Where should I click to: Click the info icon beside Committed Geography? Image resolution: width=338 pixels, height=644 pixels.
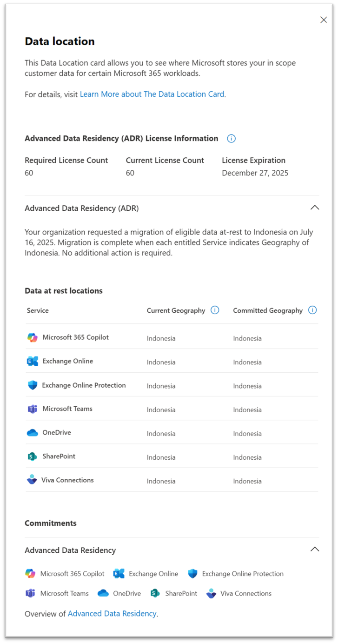pos(313,310)
